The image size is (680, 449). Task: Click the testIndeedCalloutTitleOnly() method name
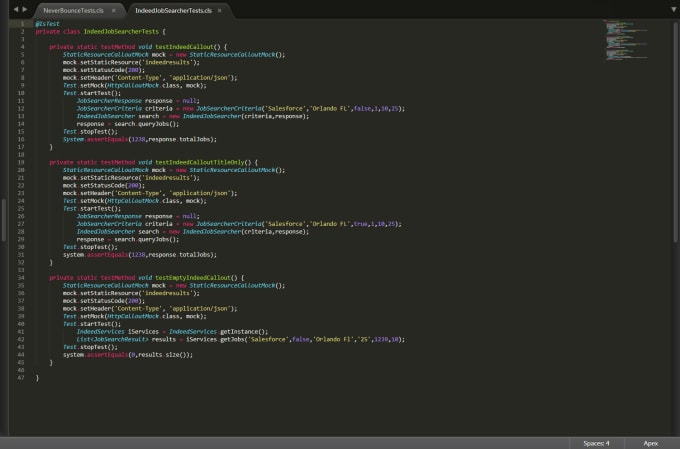pos(203,162)
